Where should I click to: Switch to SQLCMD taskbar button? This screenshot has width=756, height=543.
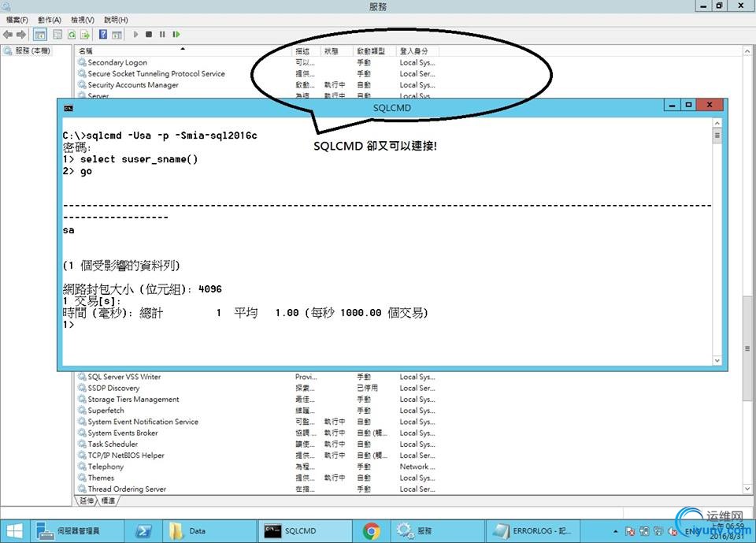tap(306, 531)
